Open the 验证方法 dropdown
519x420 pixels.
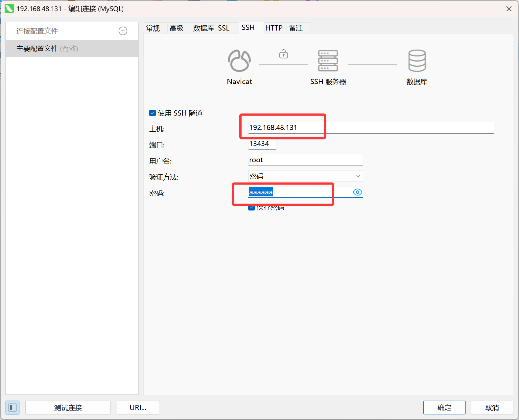click(305, 176)
